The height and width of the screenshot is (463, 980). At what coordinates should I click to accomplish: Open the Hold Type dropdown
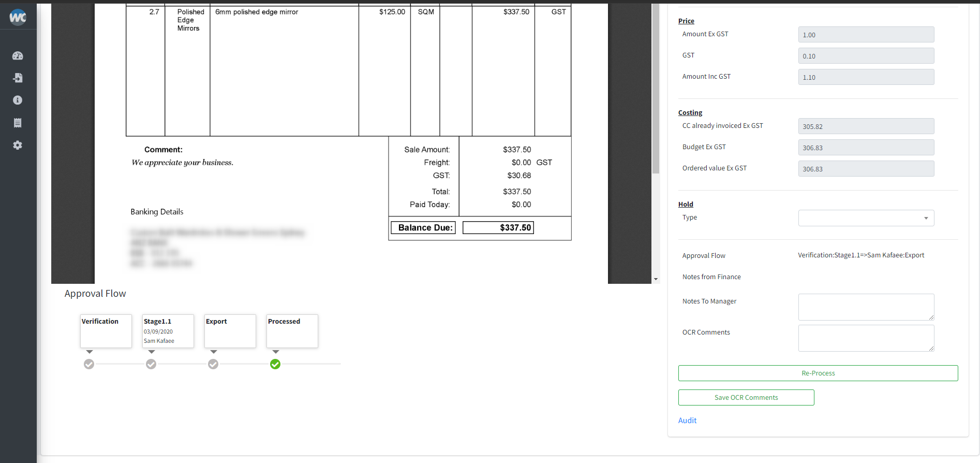[x=866, y=218]
